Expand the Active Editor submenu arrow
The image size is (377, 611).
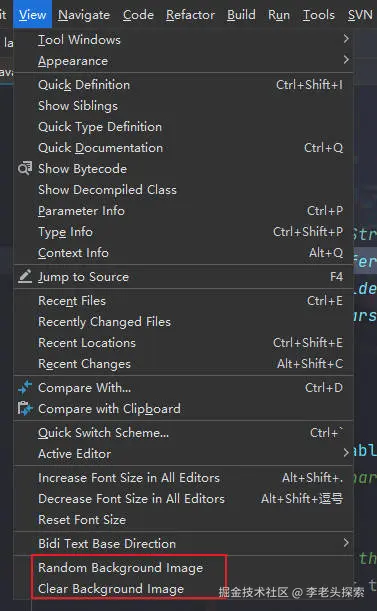[x=346, y=453]
